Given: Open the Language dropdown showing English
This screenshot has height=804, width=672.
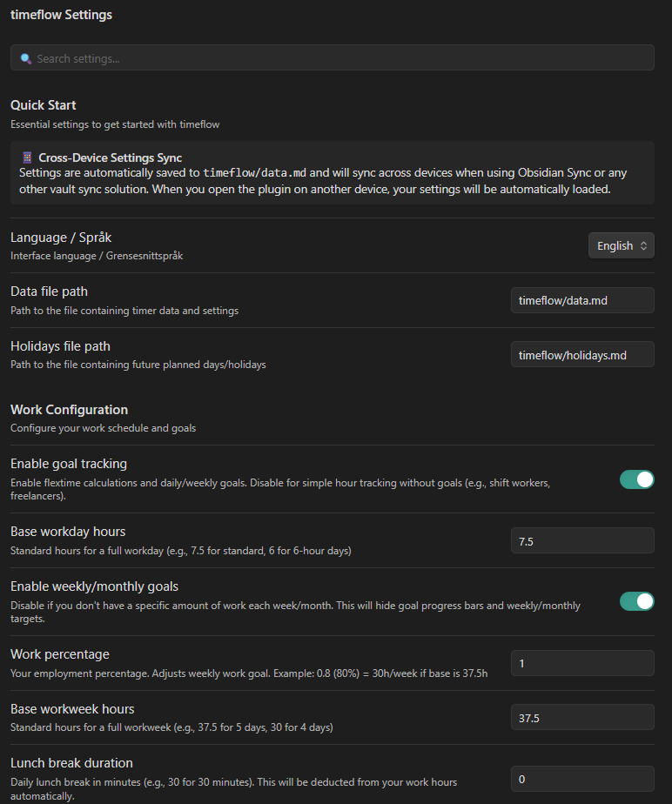Looking at the screenshot, I should pos(622,245).
